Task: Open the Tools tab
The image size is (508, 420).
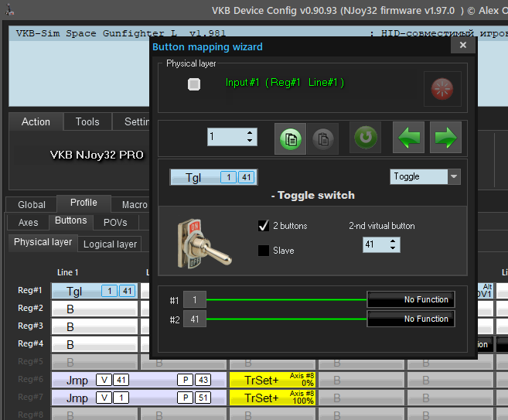Action: click(87, 122)
